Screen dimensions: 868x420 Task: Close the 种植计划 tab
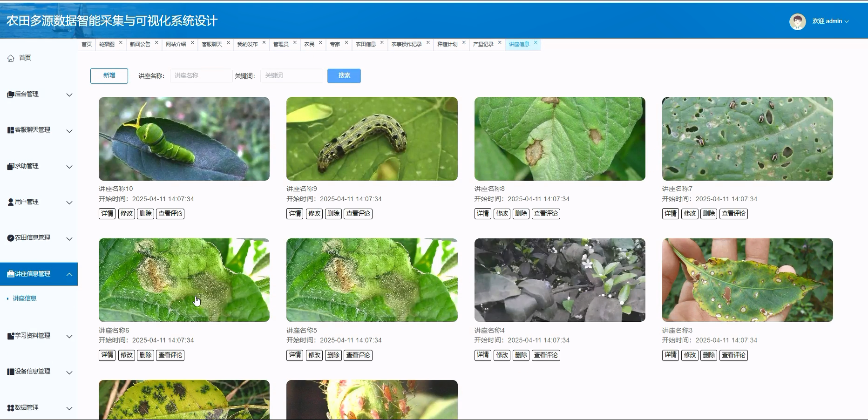tap(464, 43)
